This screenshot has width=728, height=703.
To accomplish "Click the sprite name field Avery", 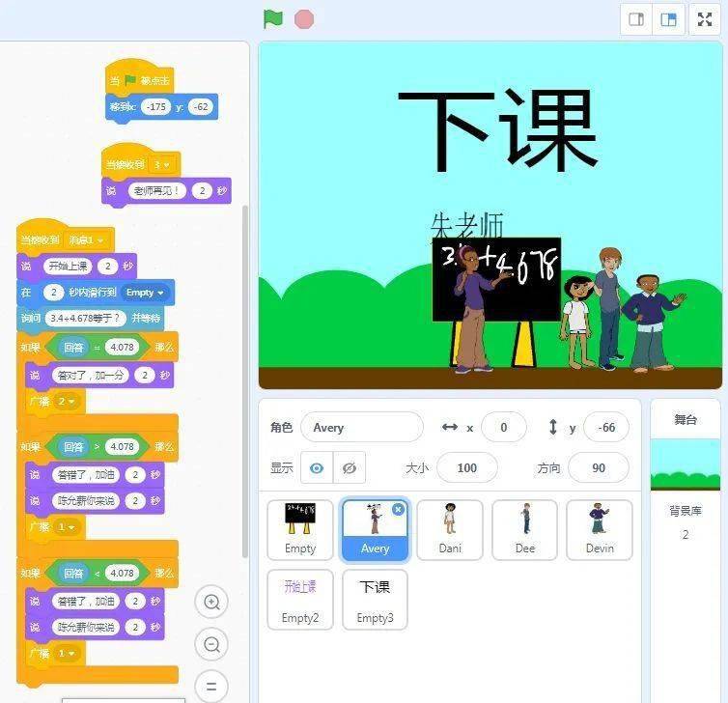I will 361,428.
